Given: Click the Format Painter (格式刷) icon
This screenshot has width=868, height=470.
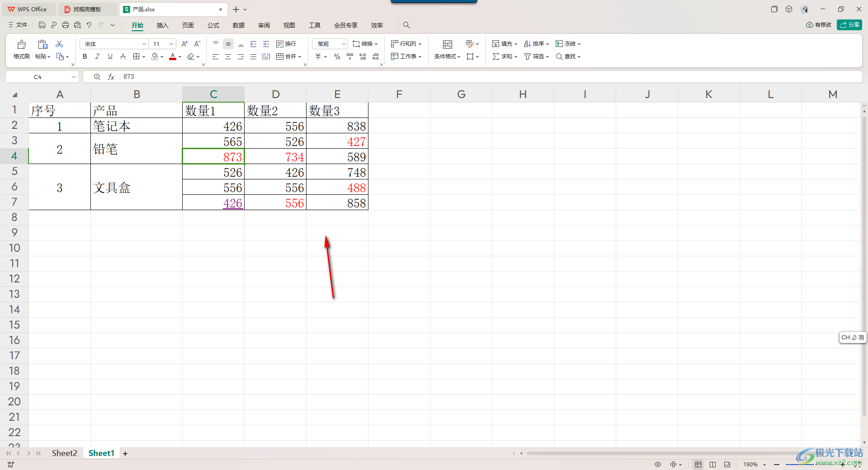Looking at the screenshot, I should coord(21,44).
